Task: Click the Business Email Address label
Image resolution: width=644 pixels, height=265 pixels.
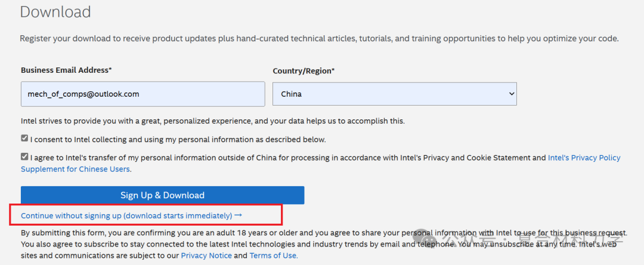Action: (67, 70)
